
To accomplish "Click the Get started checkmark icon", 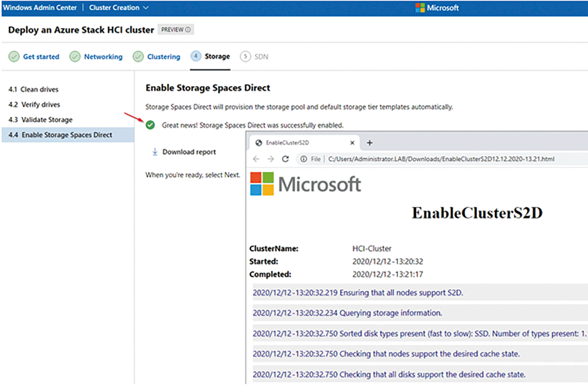I will [x=14, y=56].
